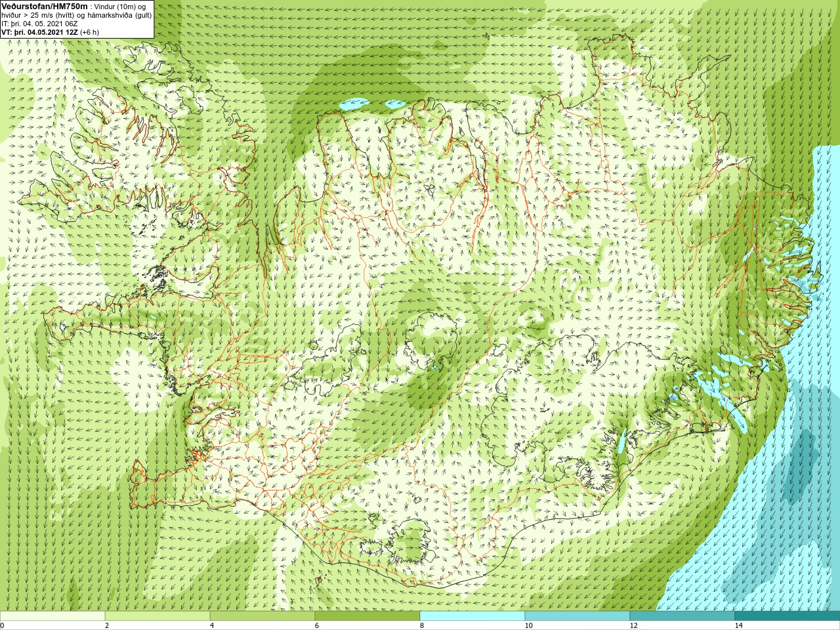Click the legend label '12'
Screen dimensions: 840x630
click(x=633, y=625)
